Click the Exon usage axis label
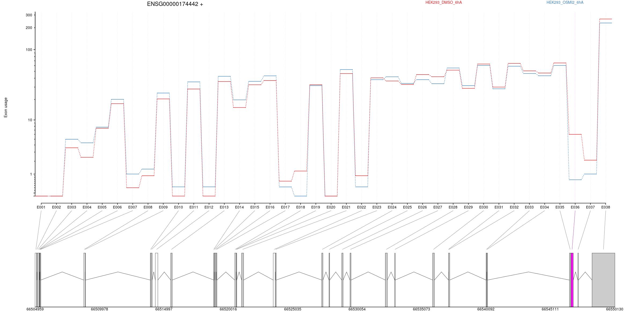Screen dimensions: 644x322 (x=6, y=107)
